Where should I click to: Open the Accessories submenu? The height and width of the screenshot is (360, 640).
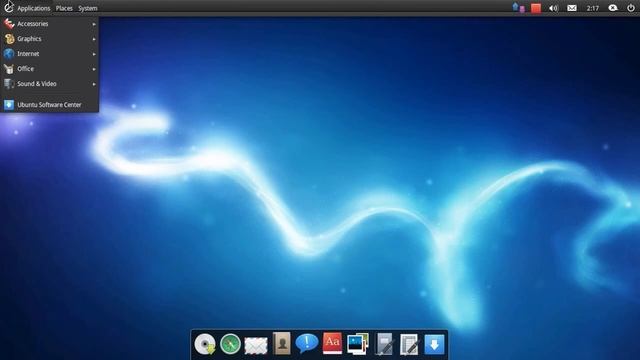(x=49, y=24)
